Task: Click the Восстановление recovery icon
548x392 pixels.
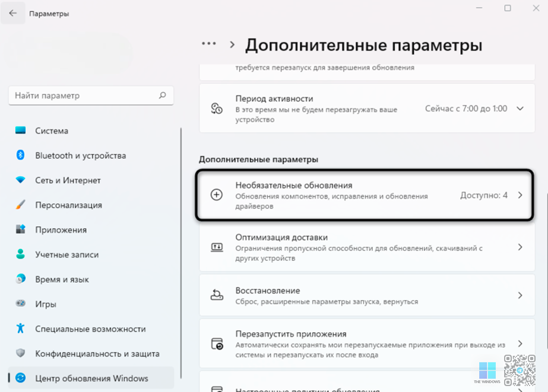Action: pos(217,295)
